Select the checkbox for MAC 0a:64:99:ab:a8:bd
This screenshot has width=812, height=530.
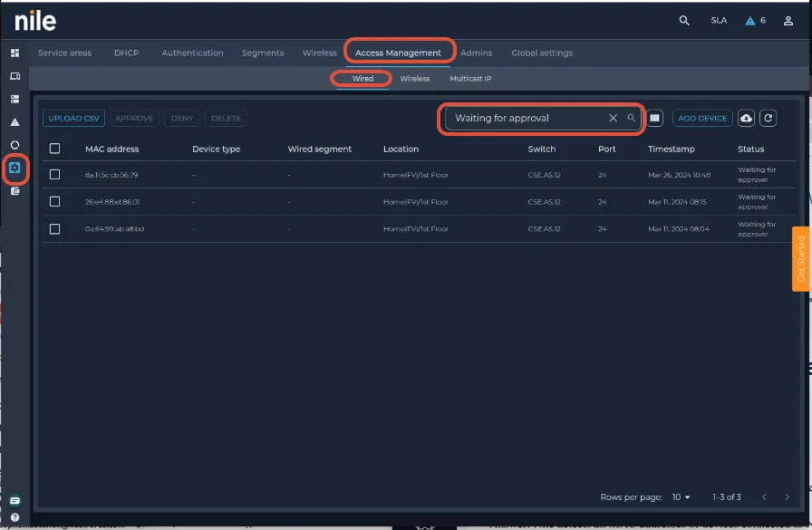click(x=55, y=229)
